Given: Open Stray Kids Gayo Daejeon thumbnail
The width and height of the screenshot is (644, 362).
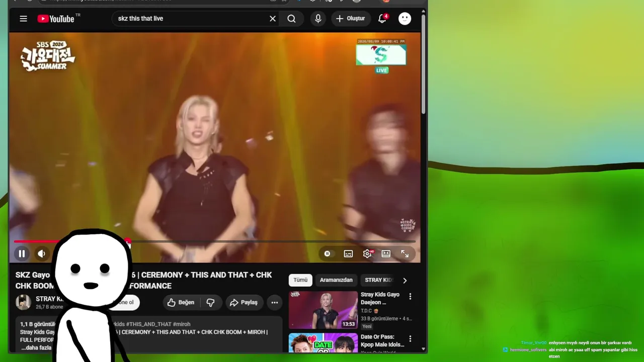Looking at the screenshot, I should pyautogui.click(x=323, y=310).
